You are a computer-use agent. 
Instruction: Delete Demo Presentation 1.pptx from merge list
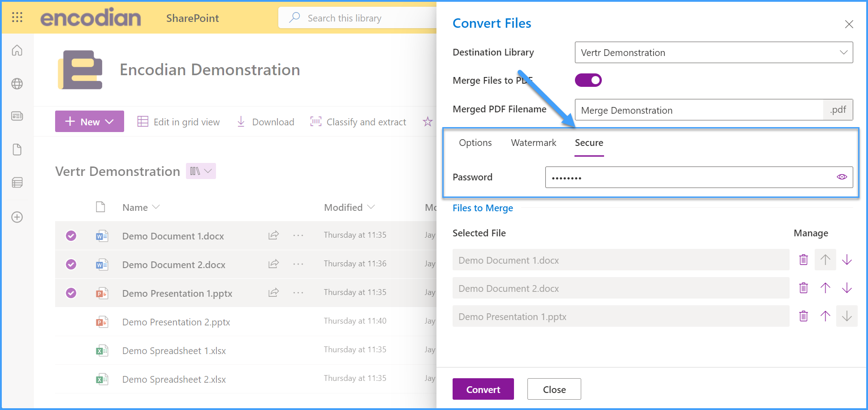click(x=803, y=316)
